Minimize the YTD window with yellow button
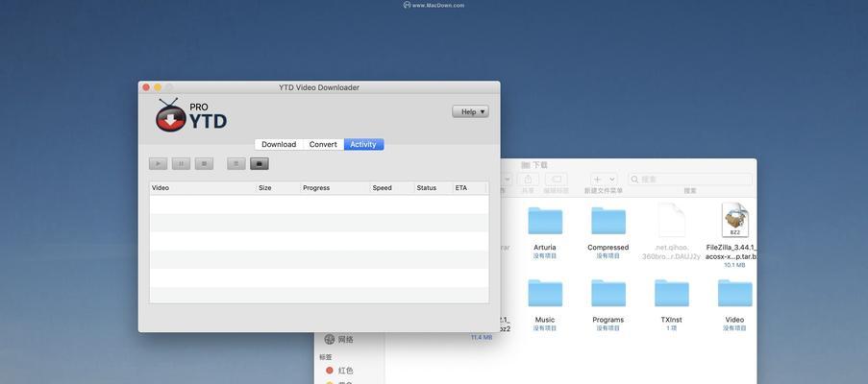 (158, 87)
